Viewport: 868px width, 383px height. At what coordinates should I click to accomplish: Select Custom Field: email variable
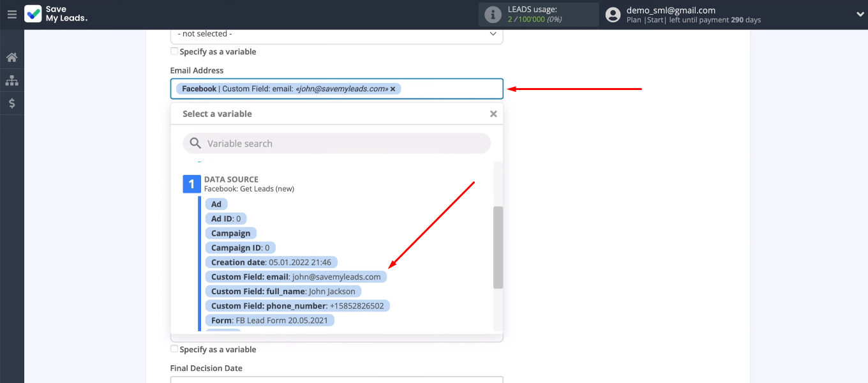(x=296, y=277)
